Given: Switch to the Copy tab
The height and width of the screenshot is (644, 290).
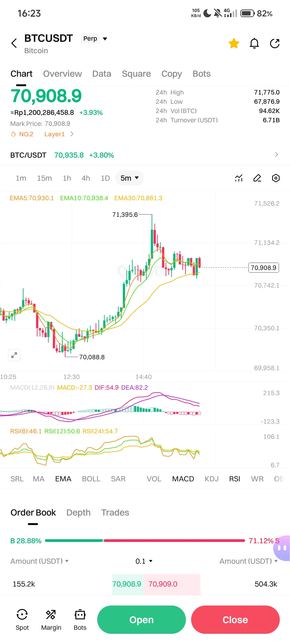Looking at the screenshot, I should [172, 74].
